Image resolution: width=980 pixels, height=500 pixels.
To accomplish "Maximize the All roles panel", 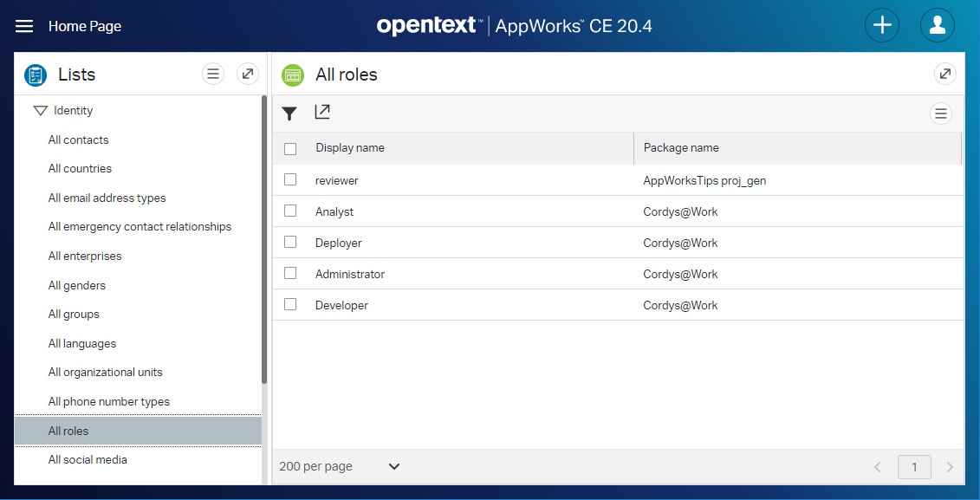I will (x=945, y=75).
